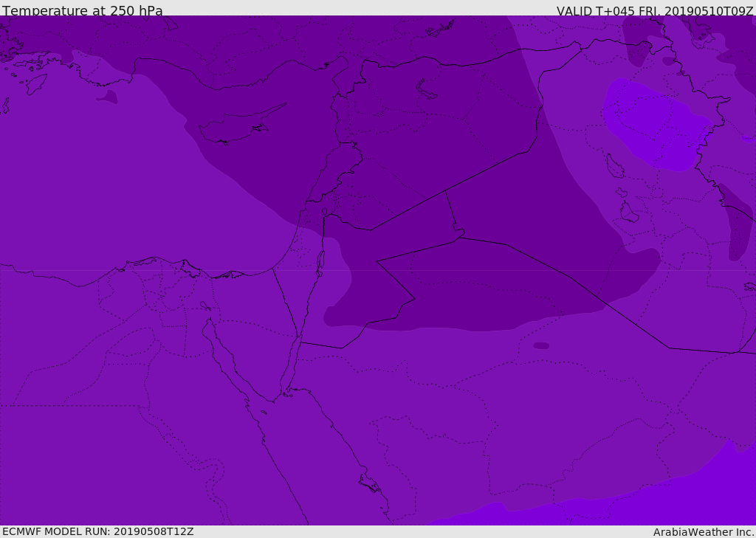Click the 'ArabiaWeather Inc.' credit text
The image size is (756, 538).
coord(703,532)
